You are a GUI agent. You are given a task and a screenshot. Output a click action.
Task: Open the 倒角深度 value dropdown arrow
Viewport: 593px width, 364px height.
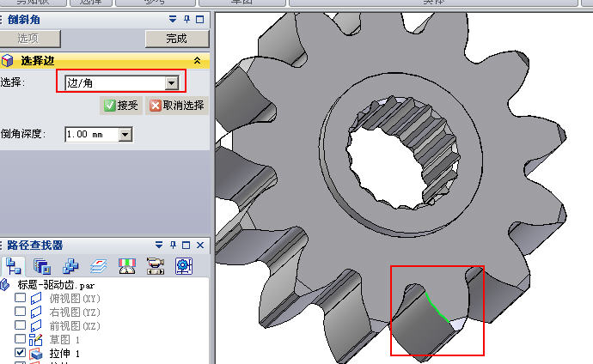(125, 135)
